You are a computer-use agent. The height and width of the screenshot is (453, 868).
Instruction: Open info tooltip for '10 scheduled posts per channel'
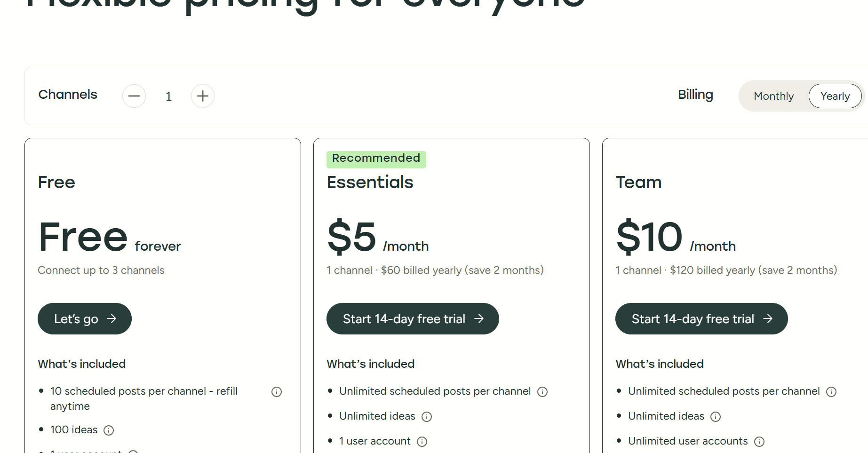click(276, 391)
